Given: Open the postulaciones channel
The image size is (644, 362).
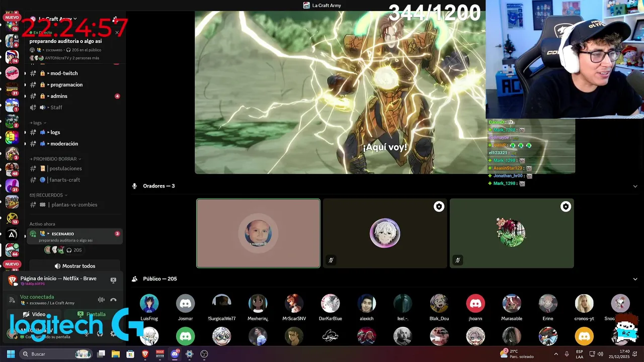Looking at the screenshot, I should coord(75,168).
